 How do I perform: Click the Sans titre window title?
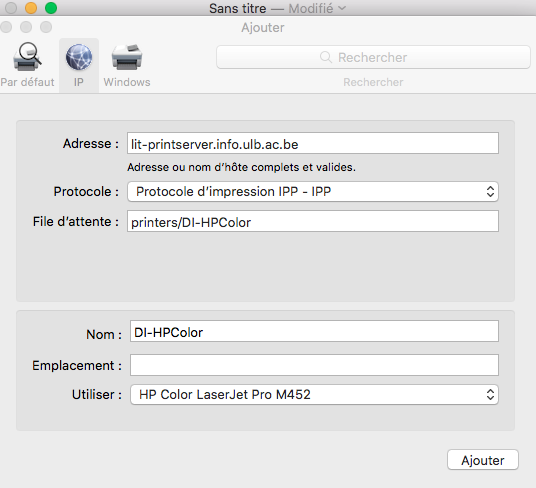(x=238, y=8)
